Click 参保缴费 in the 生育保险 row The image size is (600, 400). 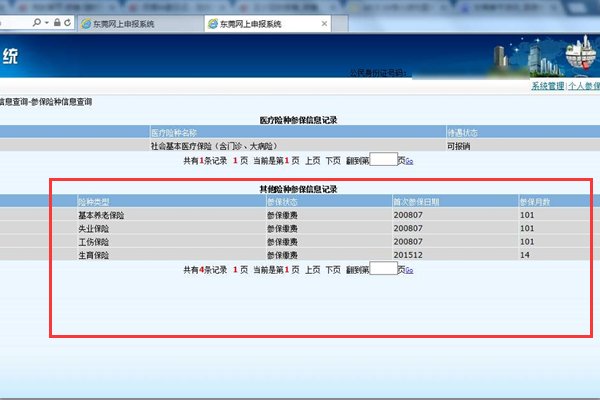pyautogui.click(x=282, y=255)
